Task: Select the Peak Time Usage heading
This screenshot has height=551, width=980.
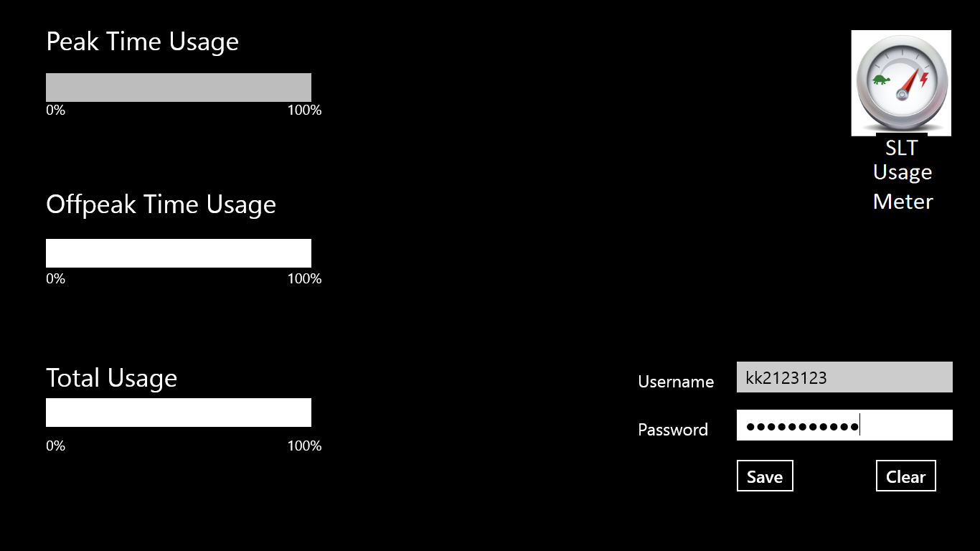Action: point(142,42)
